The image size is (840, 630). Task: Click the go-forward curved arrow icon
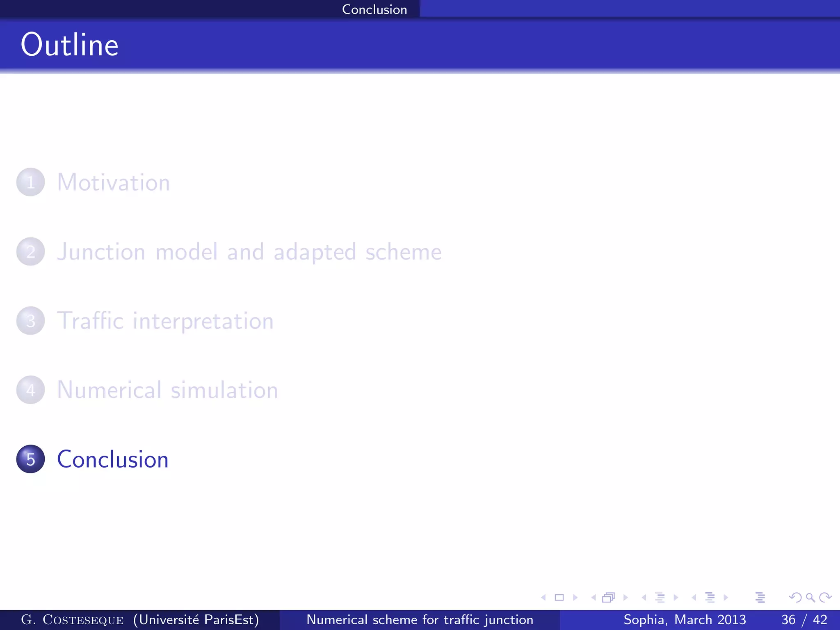[x=825, y=598]
